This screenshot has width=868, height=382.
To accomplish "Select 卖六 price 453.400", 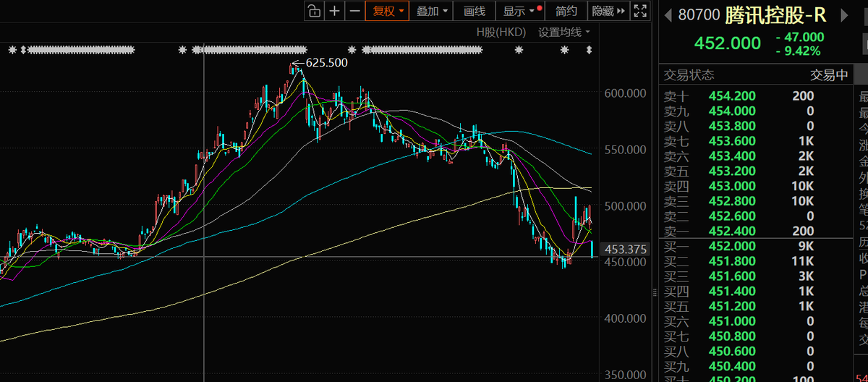I will point(732,156).
